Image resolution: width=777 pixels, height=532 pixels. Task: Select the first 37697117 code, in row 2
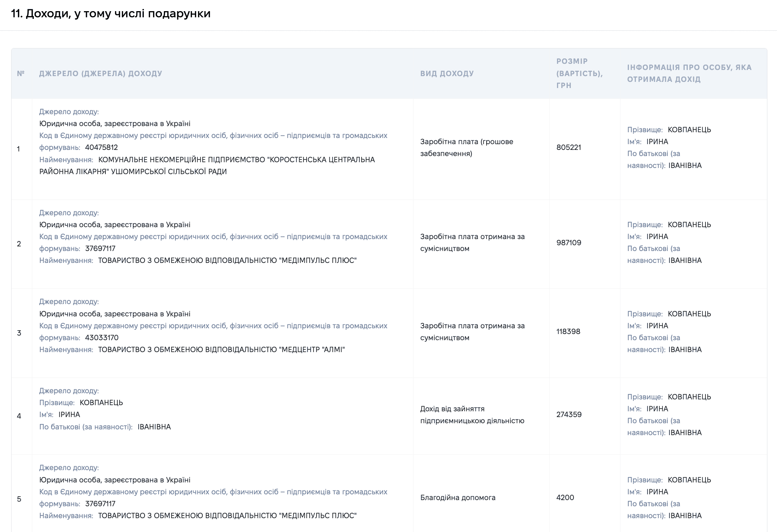pos(100,249)
